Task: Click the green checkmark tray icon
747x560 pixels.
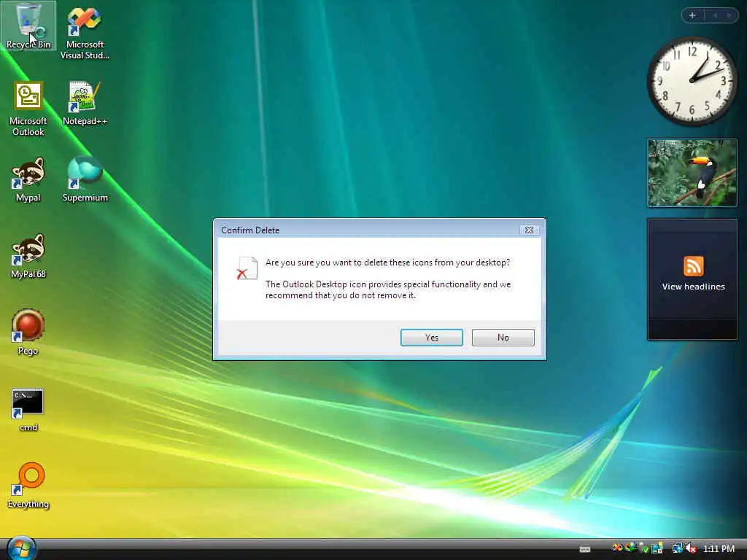Action: pos(645,550)
